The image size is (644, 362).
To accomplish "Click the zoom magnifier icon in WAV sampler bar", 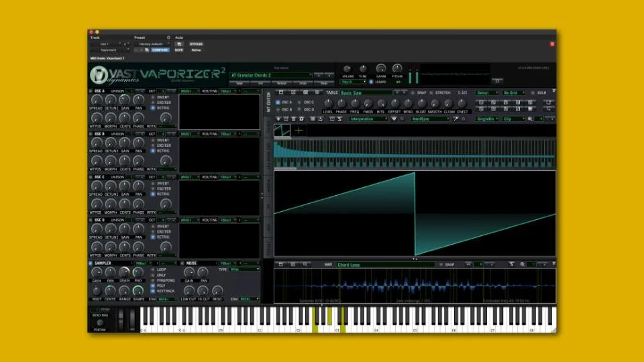I will tap(523, 264).
